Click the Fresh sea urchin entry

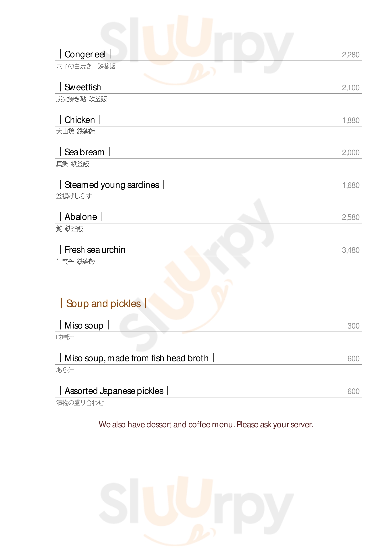(x=95, y=250)
